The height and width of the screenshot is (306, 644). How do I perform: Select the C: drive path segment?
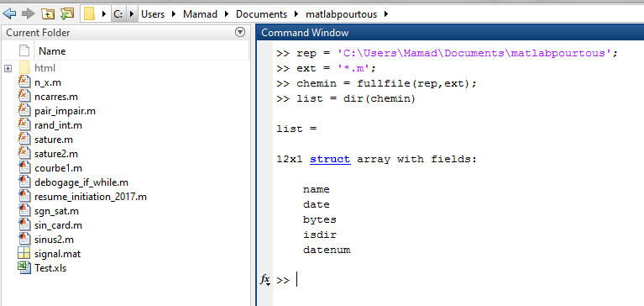click(x=118, y=14)
